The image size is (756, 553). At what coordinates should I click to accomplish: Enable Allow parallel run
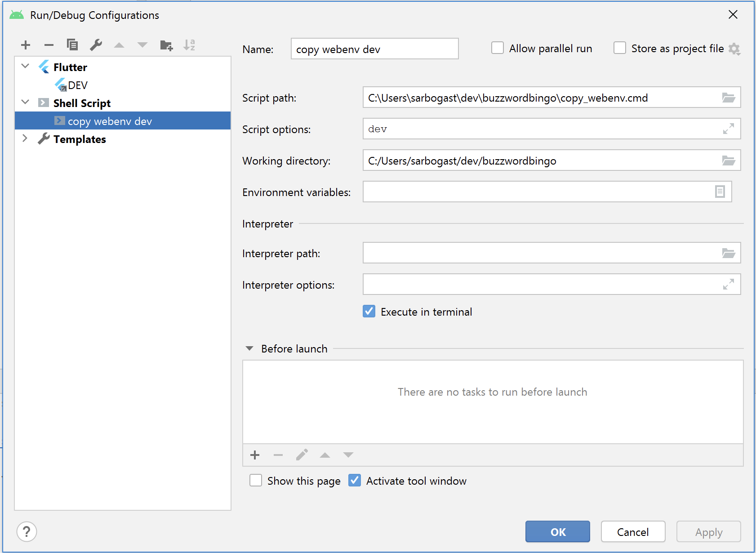pos(498,48)
